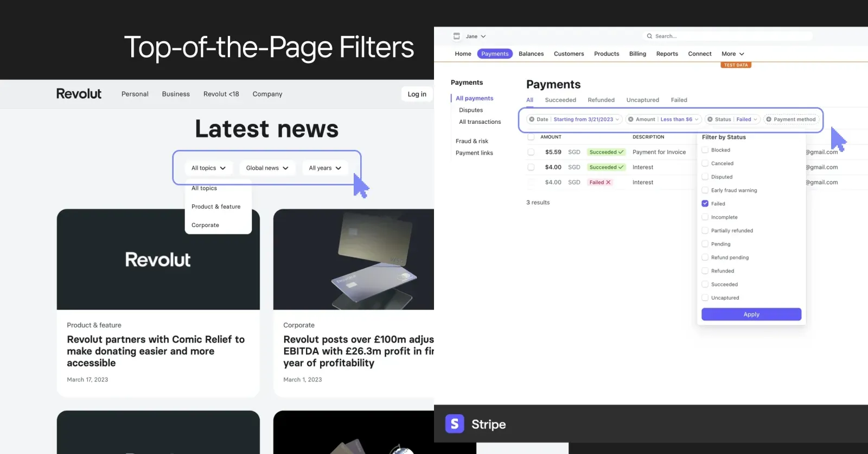Open Disputes in the Stripe sidebar
The height and width of the screenshot is (454, 868).
[471, 110]
